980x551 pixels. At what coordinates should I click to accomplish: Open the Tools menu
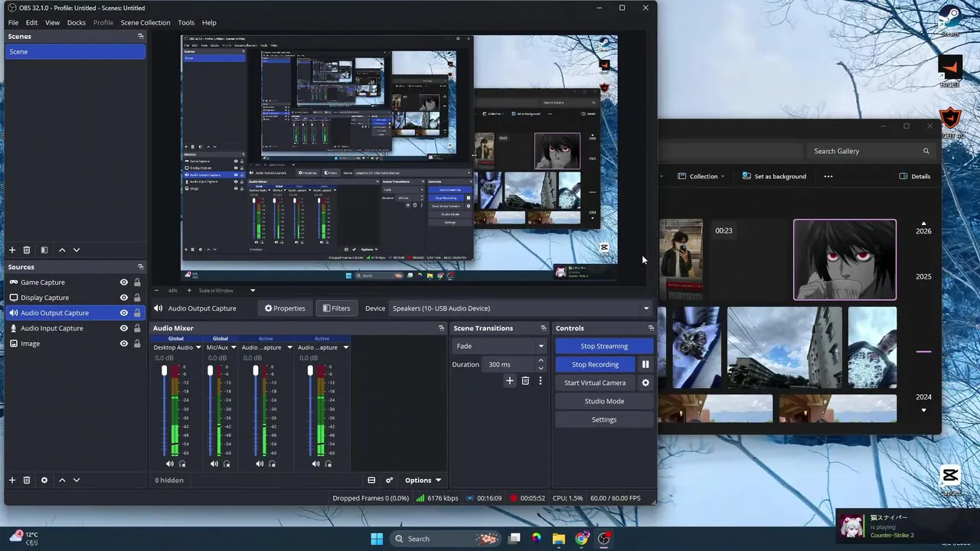(x=186, y=22)
